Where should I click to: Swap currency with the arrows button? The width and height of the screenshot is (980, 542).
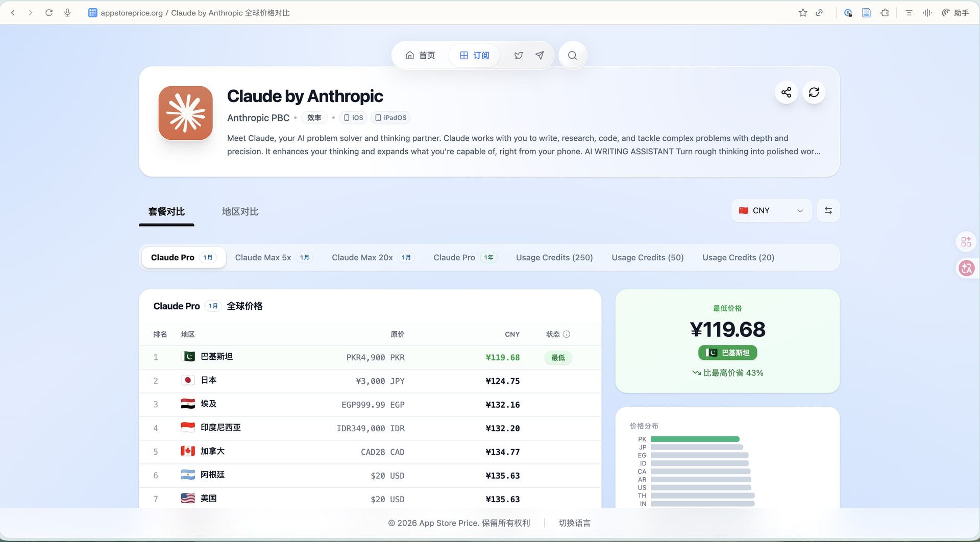(828, 211)
